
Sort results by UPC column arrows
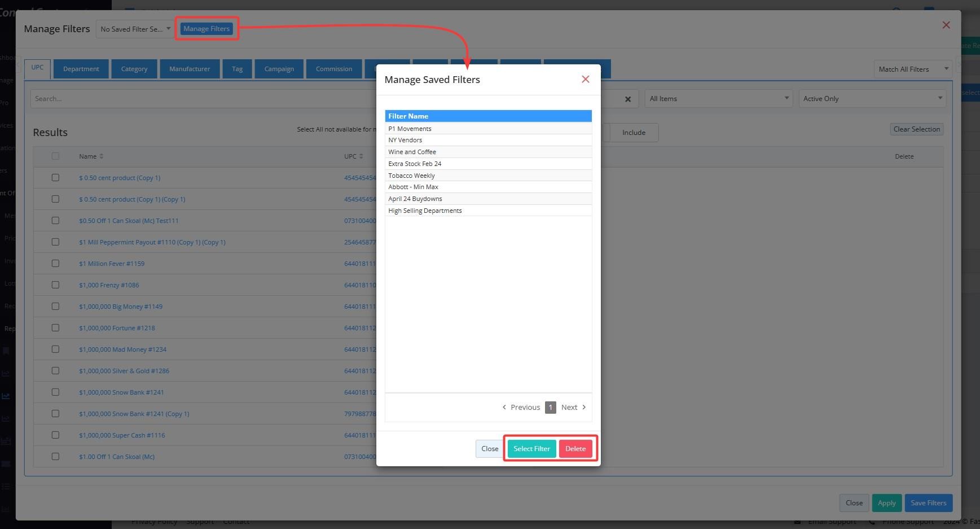361,156
